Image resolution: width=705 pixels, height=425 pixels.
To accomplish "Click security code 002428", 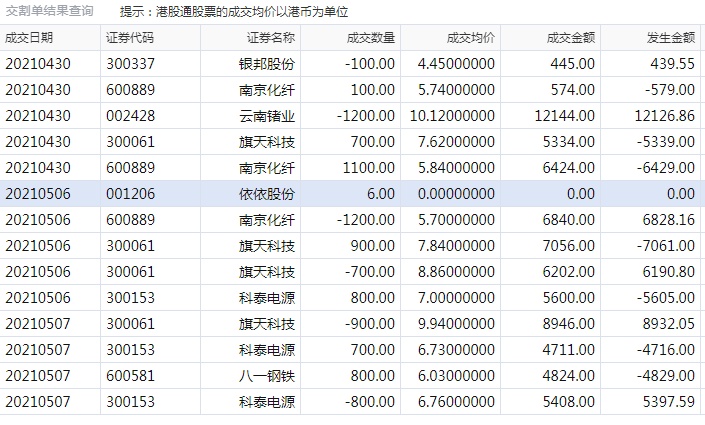I will pyautogui.click(x=130, y=116).
